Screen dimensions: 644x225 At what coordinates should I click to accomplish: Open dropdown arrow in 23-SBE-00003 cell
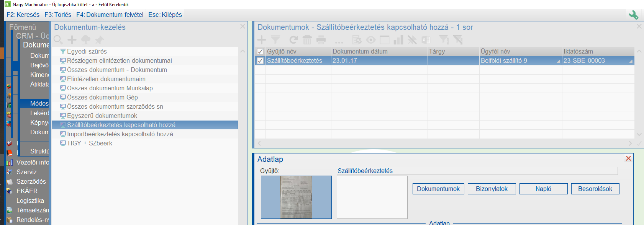tap(631, 62)
